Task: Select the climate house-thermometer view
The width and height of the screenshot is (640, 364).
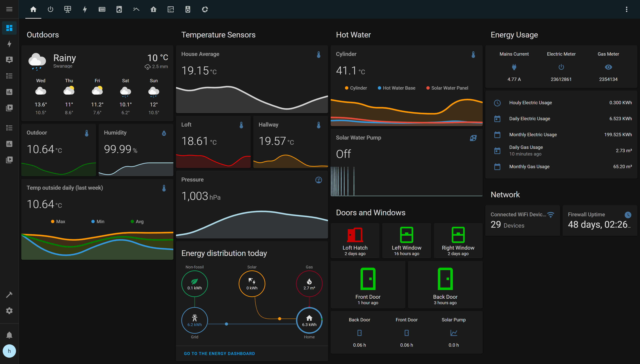Action: coord(153,9)
